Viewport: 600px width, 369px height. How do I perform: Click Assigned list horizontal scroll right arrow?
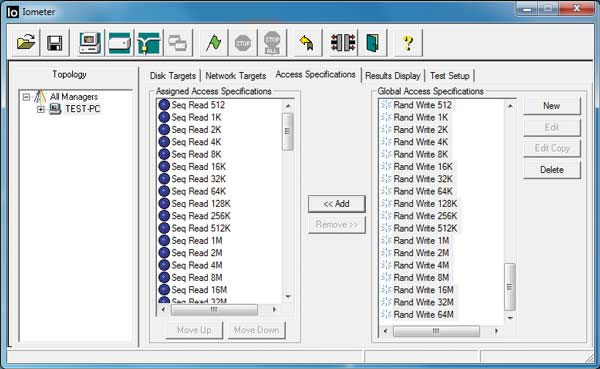point(274,309)
